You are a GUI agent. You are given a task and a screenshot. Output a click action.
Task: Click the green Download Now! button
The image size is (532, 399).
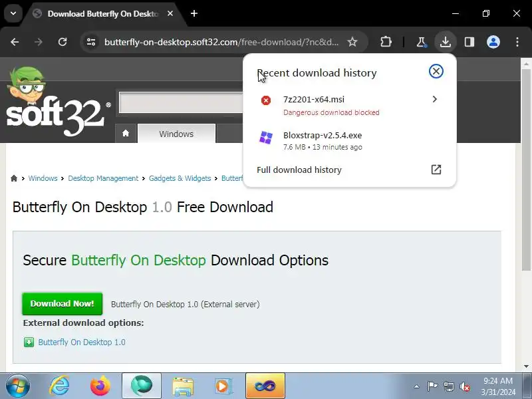(x=62, y=304)
